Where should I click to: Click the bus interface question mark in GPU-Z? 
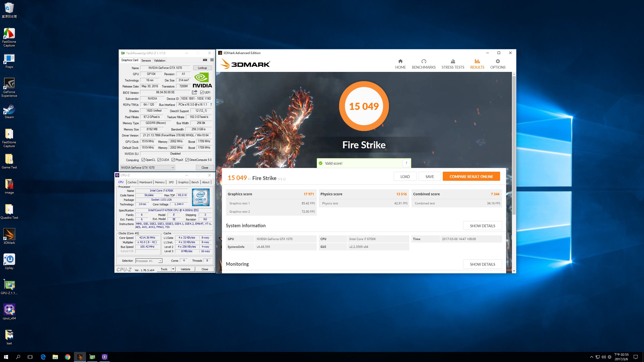(x=211, y=105)
